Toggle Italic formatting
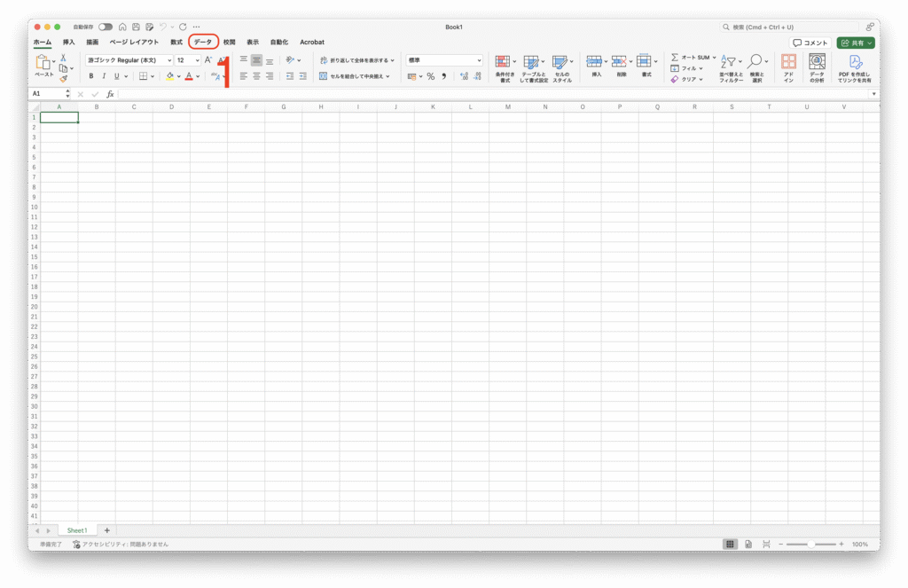 tap(104, 76)
